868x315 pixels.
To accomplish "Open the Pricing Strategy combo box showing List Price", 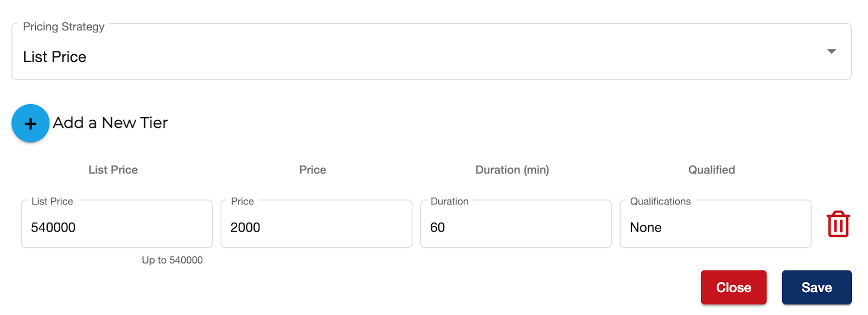I will pos(431,52).
